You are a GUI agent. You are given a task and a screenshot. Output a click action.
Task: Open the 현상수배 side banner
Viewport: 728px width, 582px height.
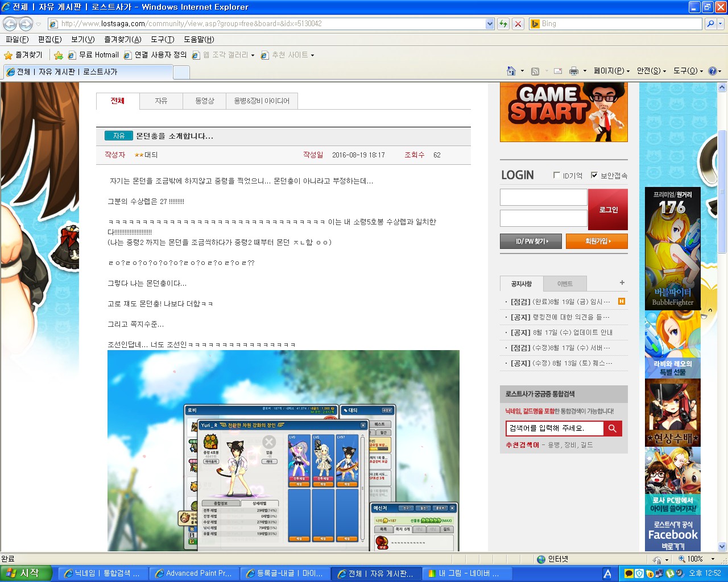click(x=672, y=413)
